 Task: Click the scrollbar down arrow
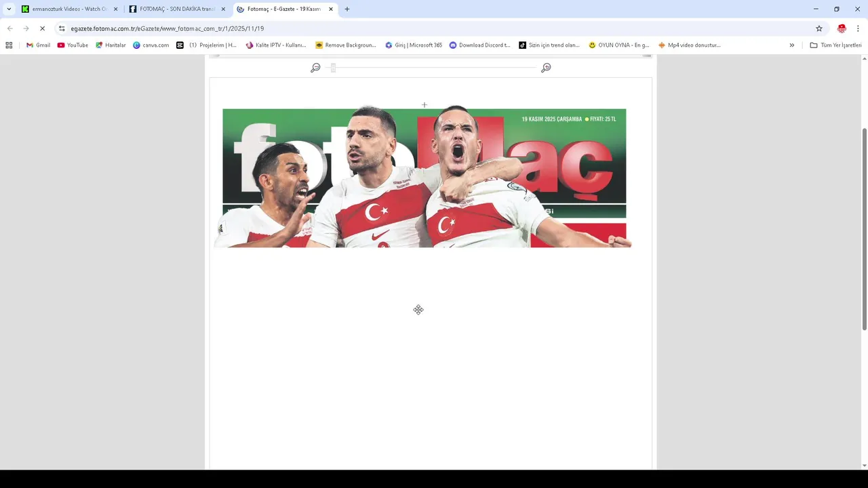864,466
